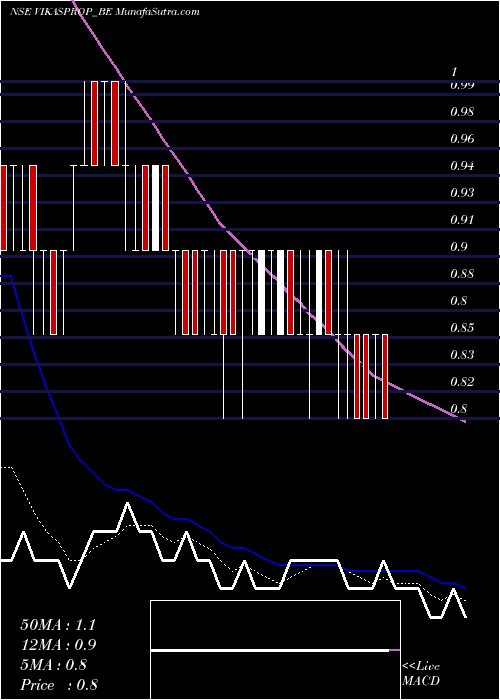This screenshot has width=500, height=700.
Task: Click the 0.99 price axis label
Action: [462, 85]
